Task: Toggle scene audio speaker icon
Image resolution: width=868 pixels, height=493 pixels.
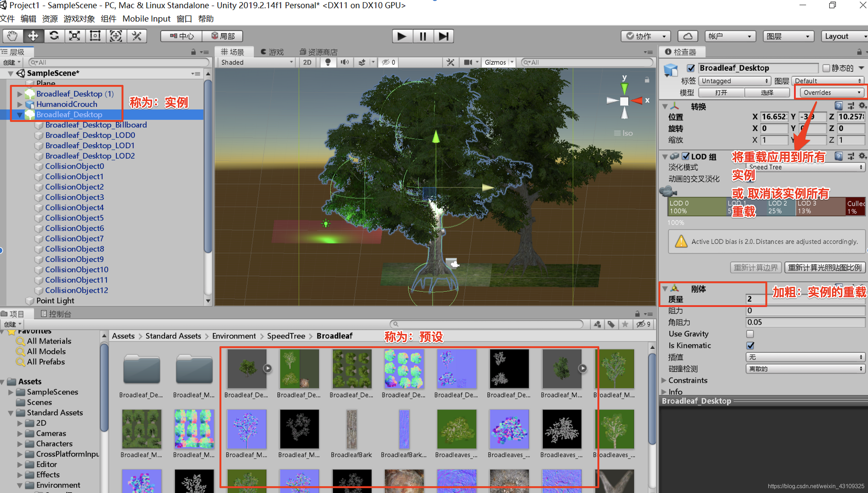Action: [345, 62]
